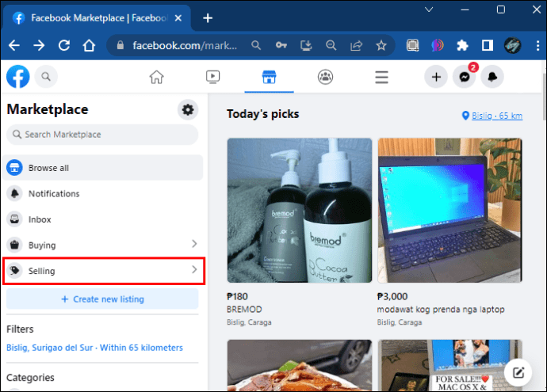Expand the Selling section
Screen dimensions: 547x392
tap(104, 271)
